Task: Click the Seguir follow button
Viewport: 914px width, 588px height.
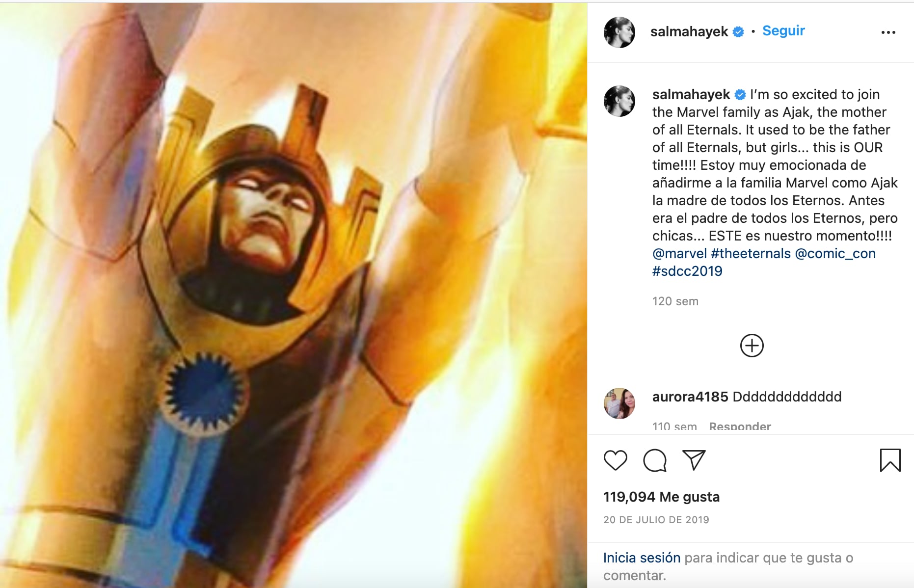Action: pyautogui.click(x=783, y=31)
